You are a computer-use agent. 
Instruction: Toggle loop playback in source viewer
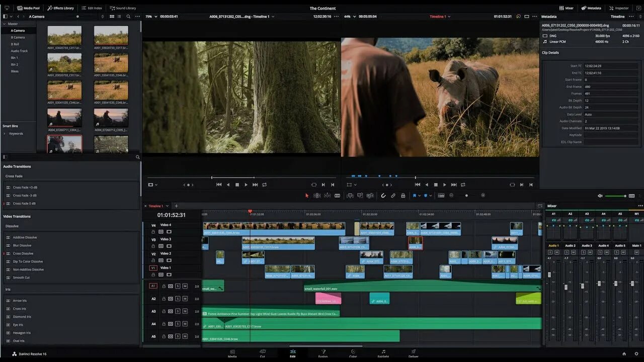(x=264, y=185)
